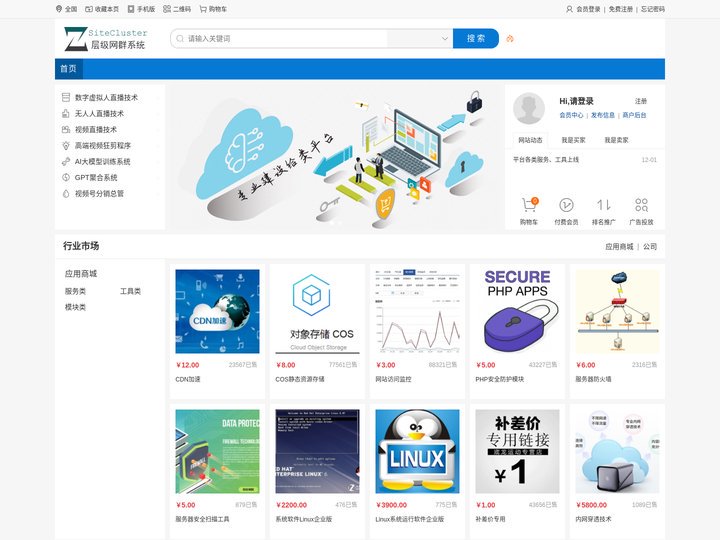Select the 首页 navigation tab
Viewport: 720px width, 540px height.
point(68,69)
